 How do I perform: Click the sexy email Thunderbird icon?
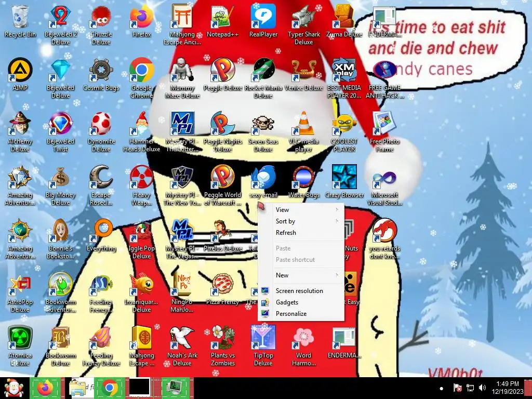tap(263, 177)
